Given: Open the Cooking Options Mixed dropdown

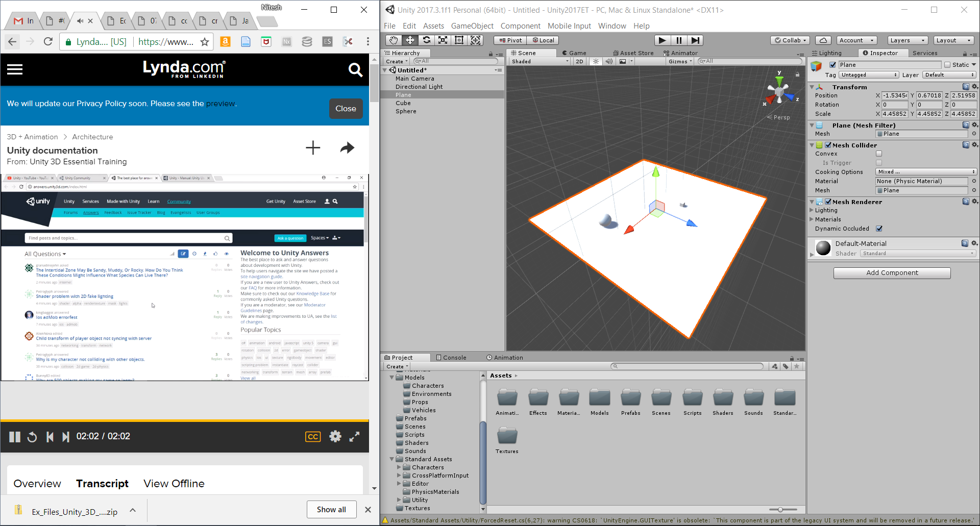Looking at the screenshot, I should click(926, 172).
